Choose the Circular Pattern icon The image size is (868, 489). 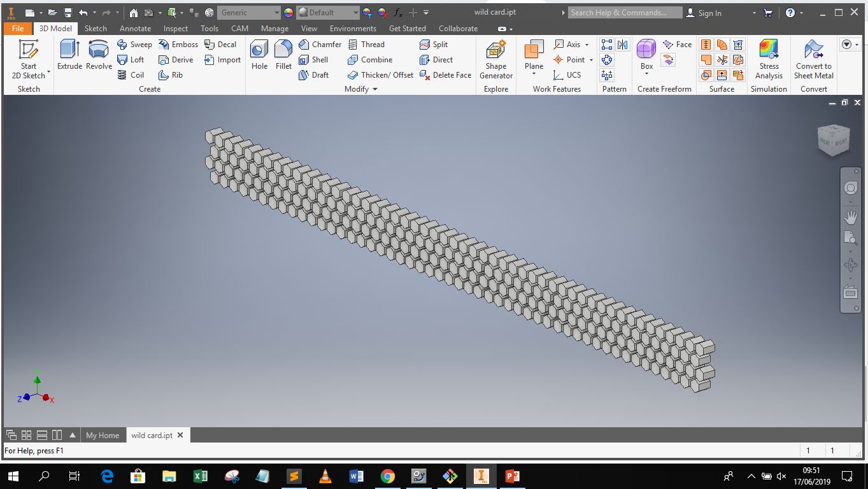(x=607, y=60)
